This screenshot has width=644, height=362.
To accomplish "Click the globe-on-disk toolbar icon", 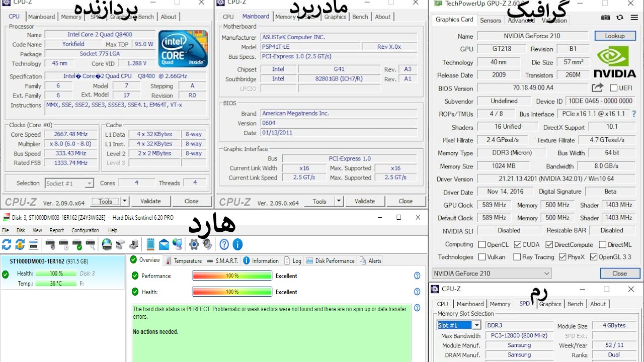I will pos(107,245).
